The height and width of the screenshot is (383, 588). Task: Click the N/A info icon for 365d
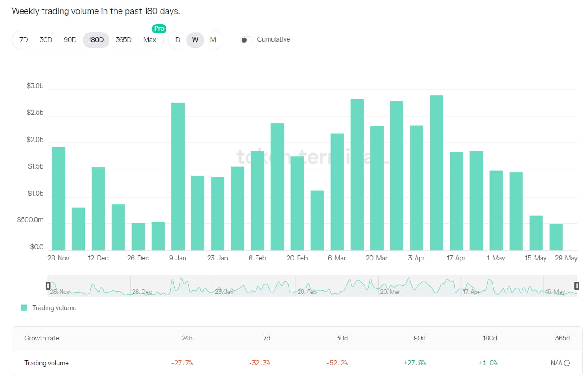pos(567,363)
